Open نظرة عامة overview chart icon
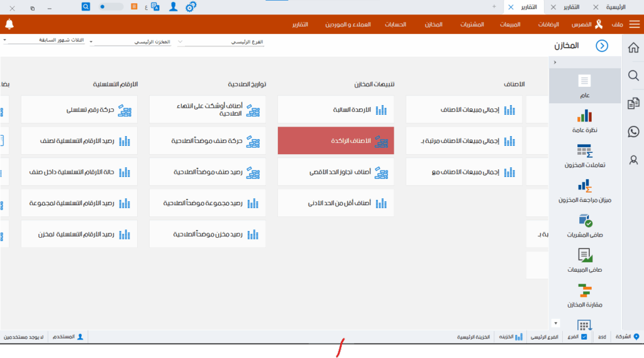644x358 pixels. tap(585, 116)
